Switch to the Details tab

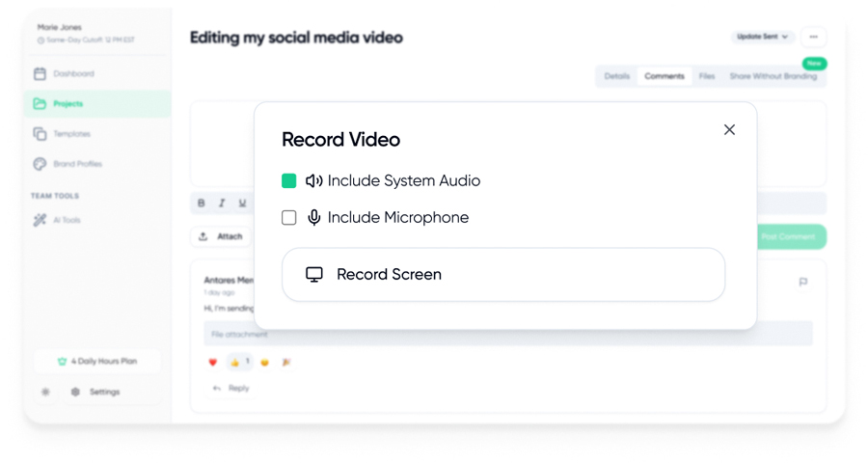click(x=616, y=76)
